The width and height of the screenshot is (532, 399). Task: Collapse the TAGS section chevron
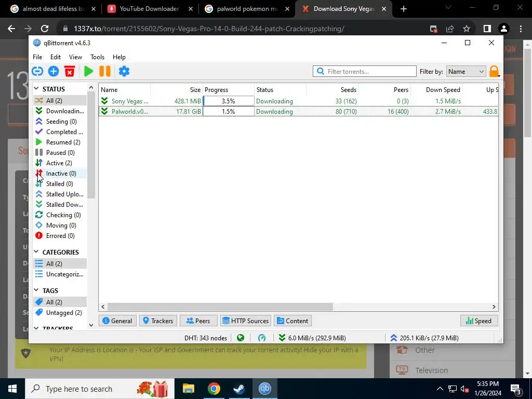[x=37, y=290]
